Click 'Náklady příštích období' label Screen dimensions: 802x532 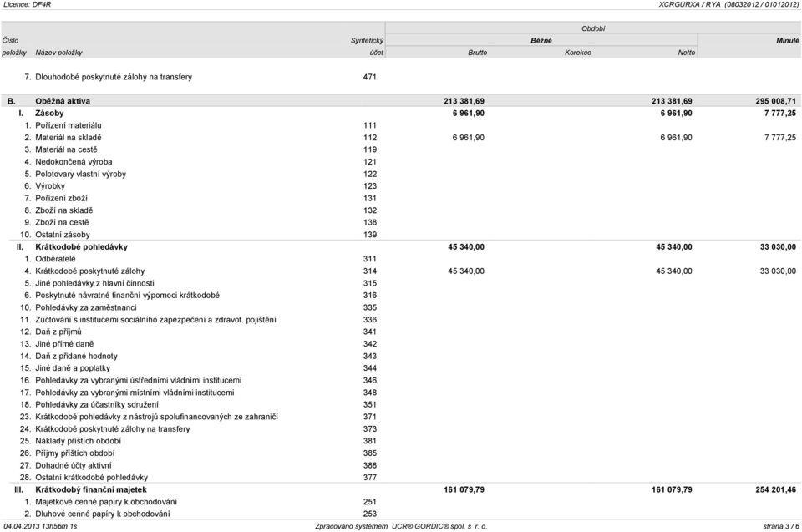point(78,441)
